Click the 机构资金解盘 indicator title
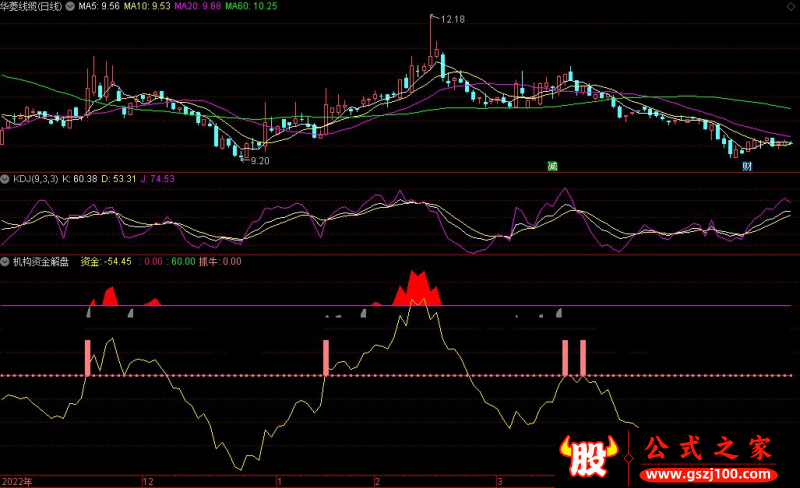 coord(41,262)
